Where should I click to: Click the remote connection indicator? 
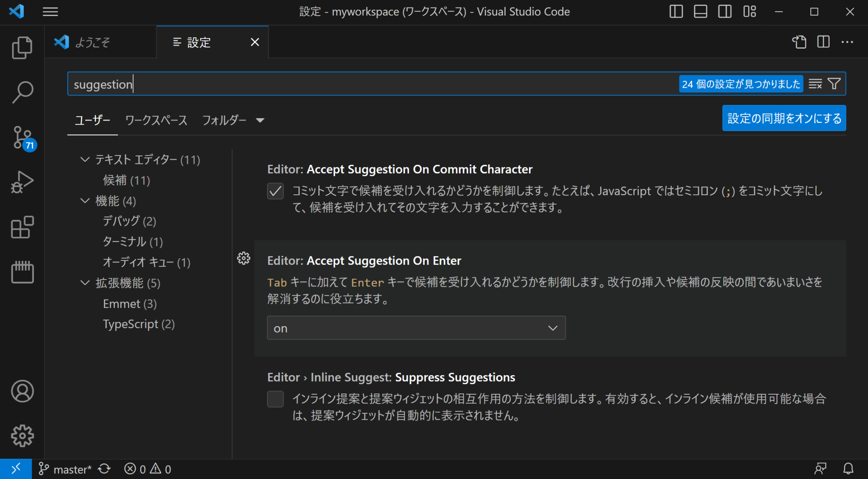[x=16, y=469]
